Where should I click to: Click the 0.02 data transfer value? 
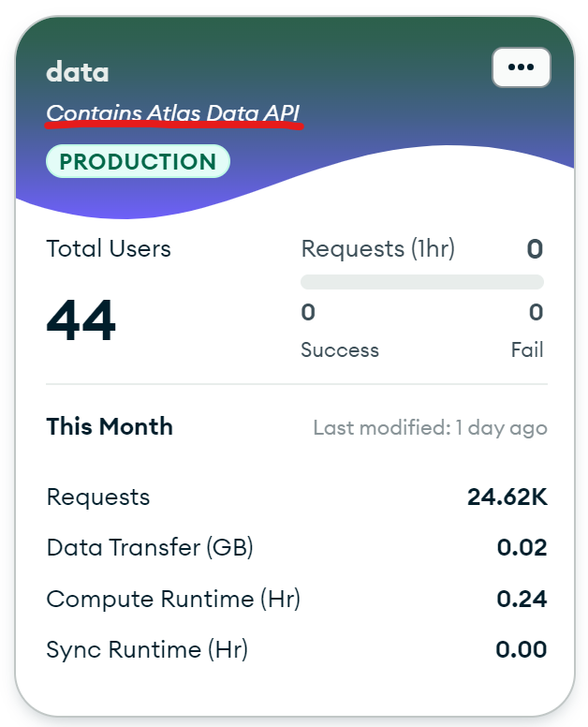(522, 547)
